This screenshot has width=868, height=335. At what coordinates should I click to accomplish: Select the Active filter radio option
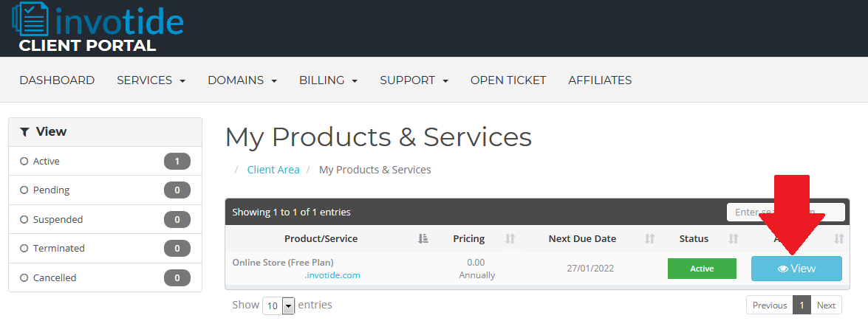(24, 162)
